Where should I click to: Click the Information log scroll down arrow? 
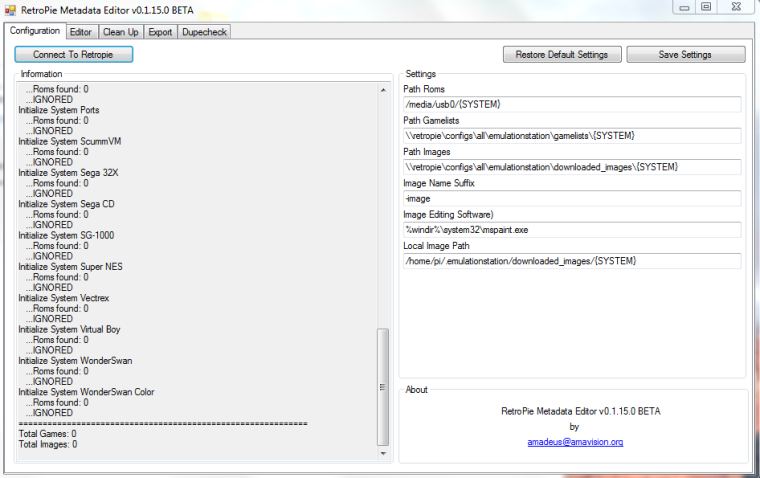(382, 454)
